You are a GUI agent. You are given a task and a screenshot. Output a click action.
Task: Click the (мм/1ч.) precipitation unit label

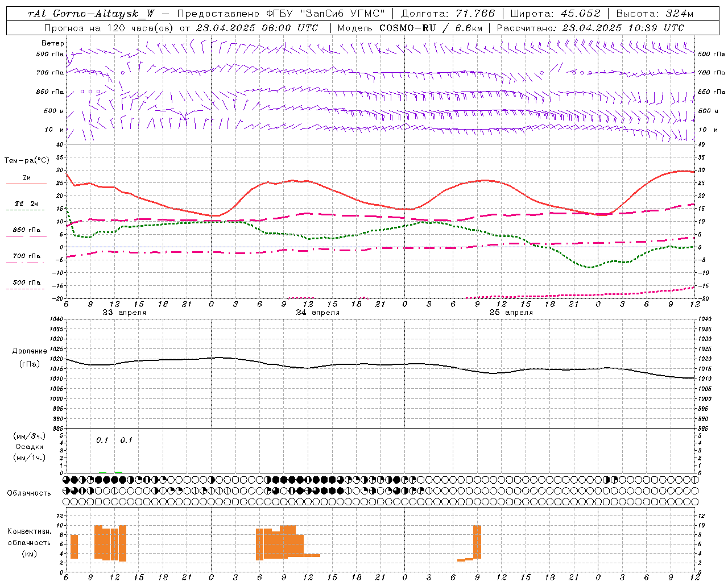(29, 458)
